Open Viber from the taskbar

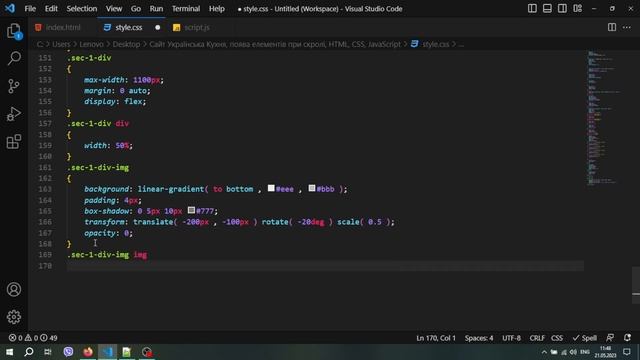68,352
